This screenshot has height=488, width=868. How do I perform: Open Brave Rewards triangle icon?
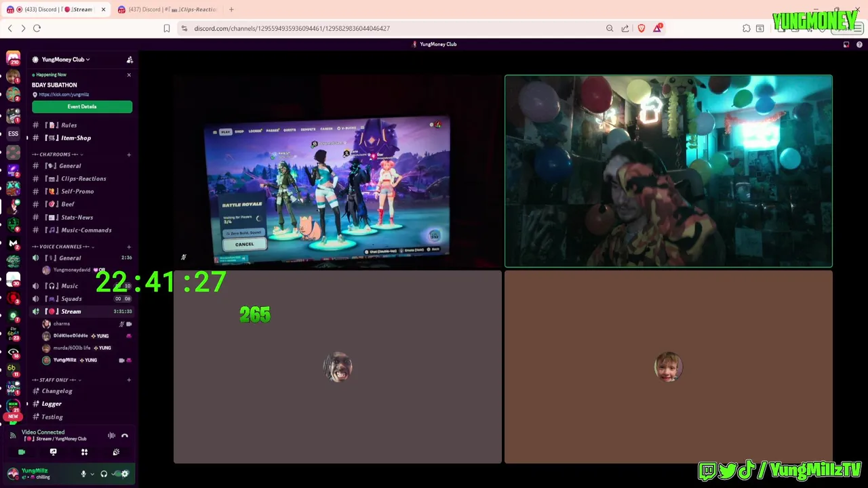point(658,28)
